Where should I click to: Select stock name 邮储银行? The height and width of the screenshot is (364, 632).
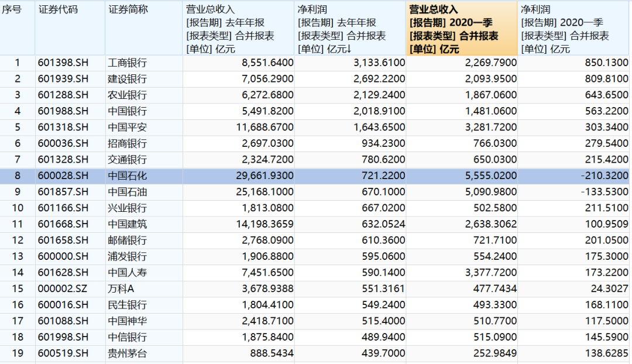click(x=128, y=241)
